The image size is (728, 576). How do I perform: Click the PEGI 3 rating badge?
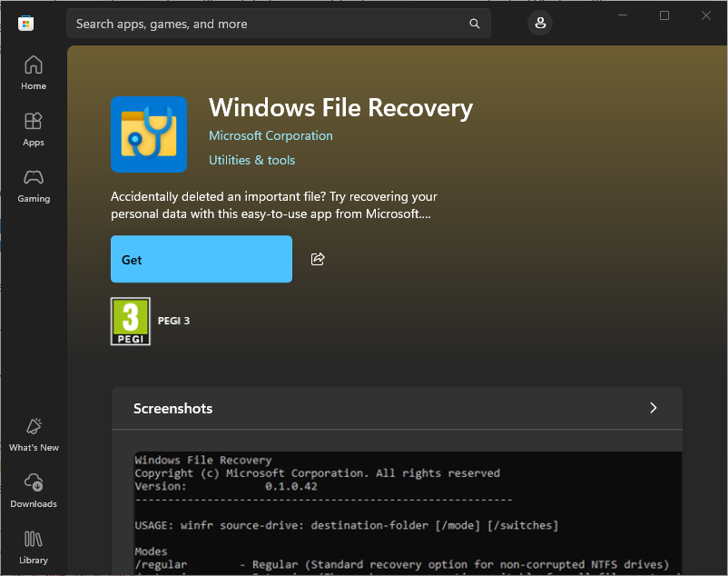point(131,321)
